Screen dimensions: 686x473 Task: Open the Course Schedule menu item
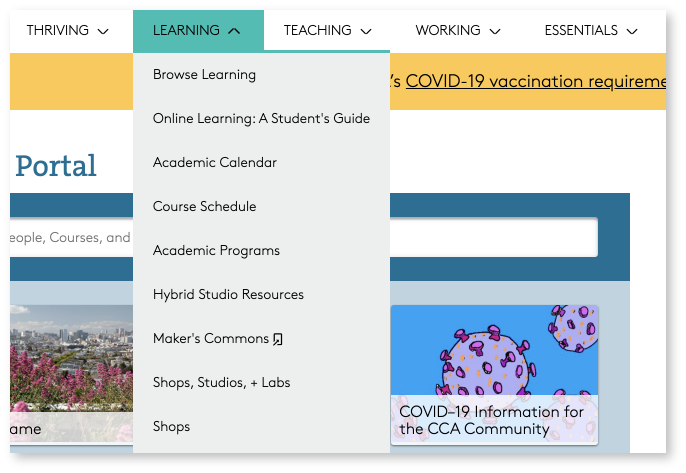pos(204,206)
